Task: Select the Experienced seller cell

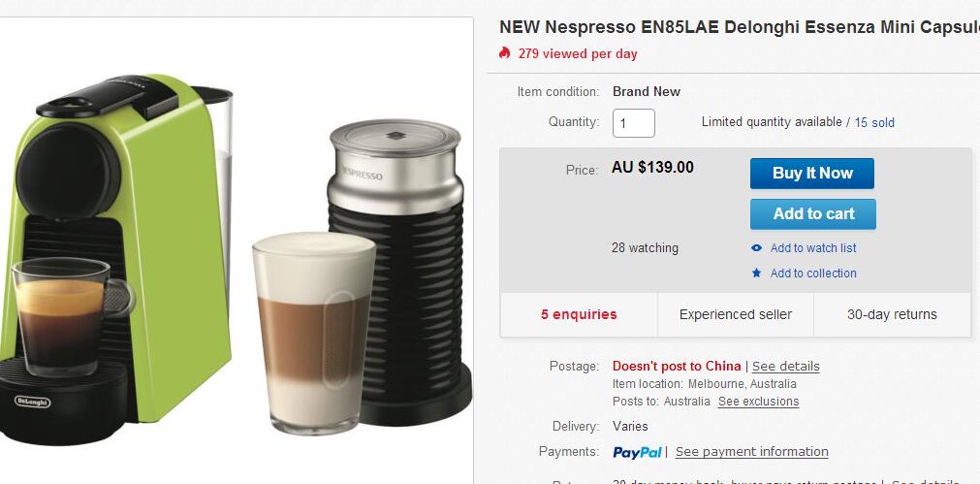Action: click(x=736, y=314)
